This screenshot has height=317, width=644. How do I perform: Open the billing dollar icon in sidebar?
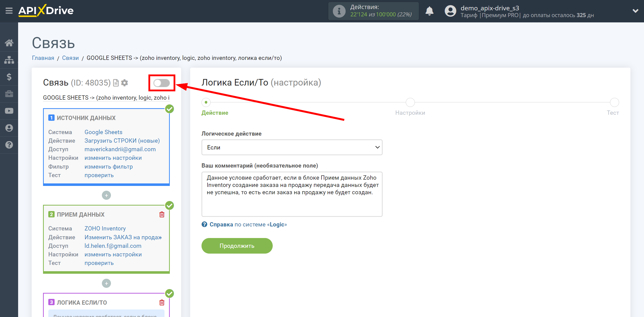[x=9, y=77]
